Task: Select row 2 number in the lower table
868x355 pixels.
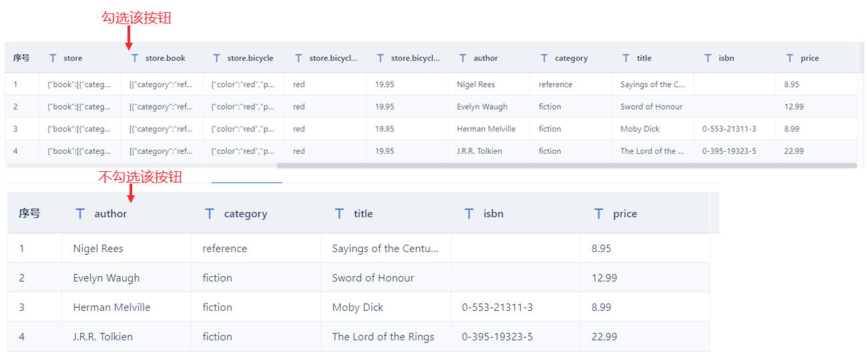Action: 22,278
